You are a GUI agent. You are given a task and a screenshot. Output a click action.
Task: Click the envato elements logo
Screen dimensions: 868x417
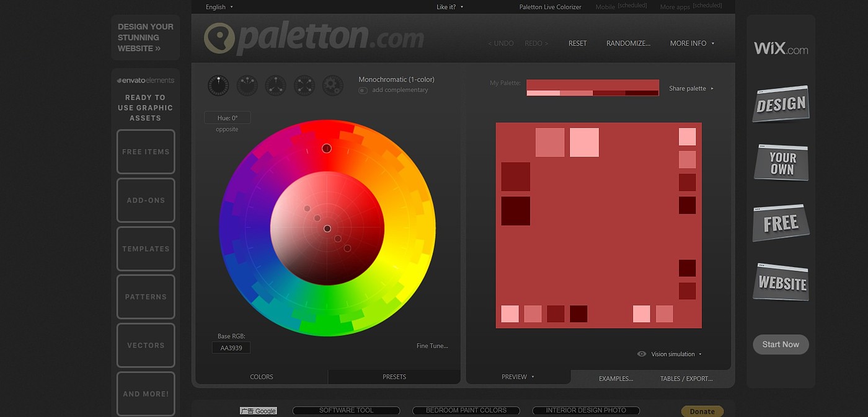tap(146, 81)
